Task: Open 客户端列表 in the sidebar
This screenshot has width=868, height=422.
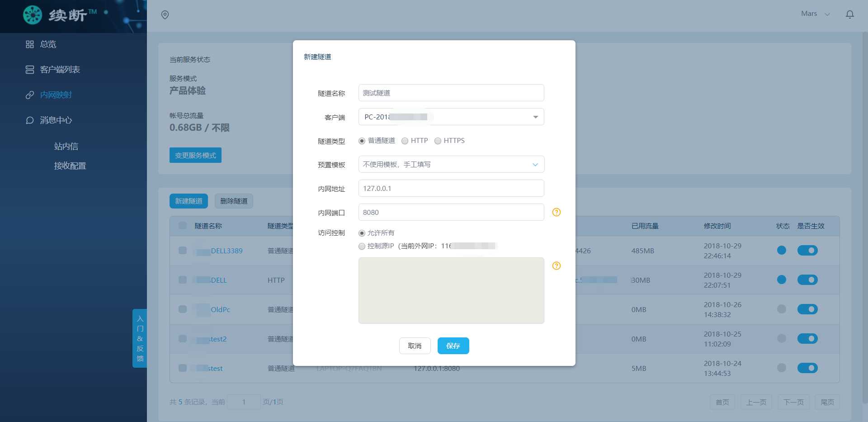Action: pyautogui.click(x=60, y=70)
